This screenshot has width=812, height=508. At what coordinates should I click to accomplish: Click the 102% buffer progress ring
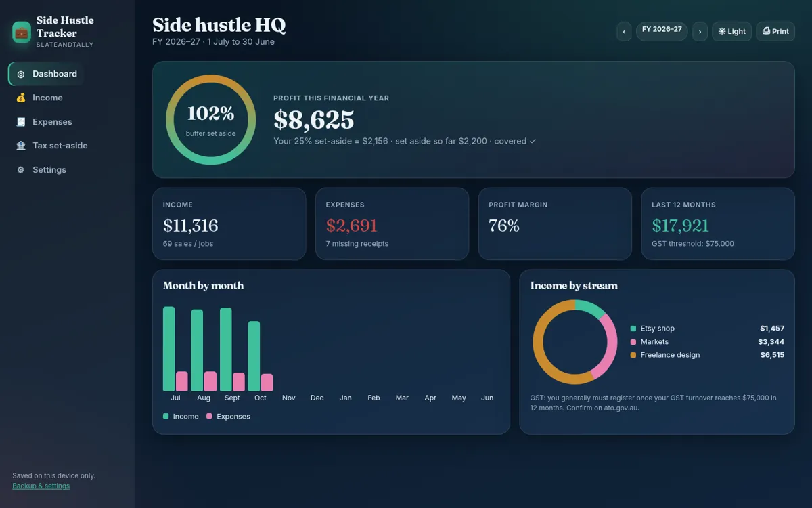click(x=211, y=120)
